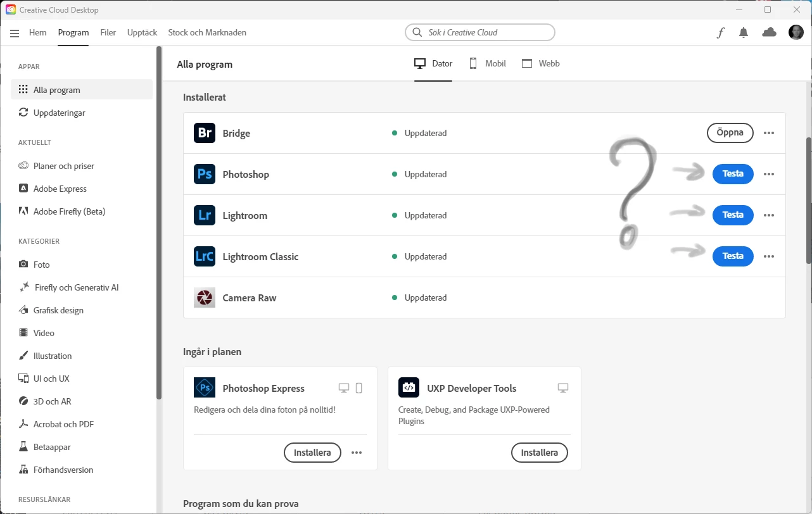Open more options for Lightroom
This screenshot has height=514, width=812.
pyautogui.click(x=769, y=215)
